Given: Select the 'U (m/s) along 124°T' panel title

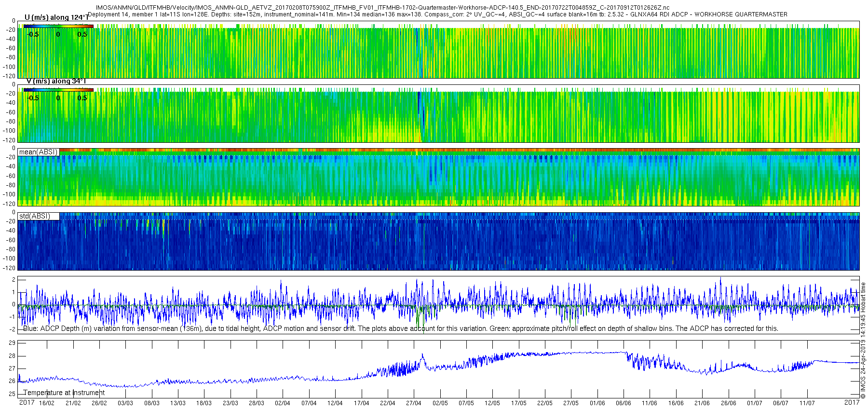Looking at the screenshot, I should pos(56,17).
